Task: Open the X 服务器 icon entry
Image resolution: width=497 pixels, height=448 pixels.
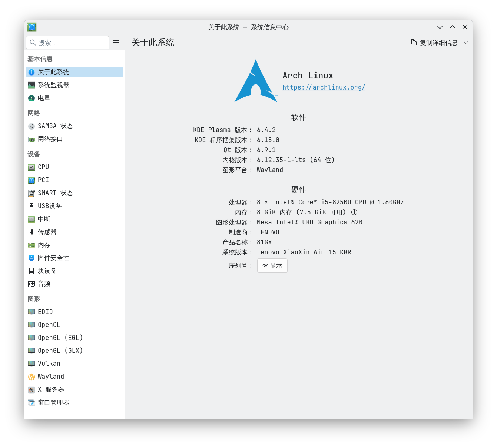Action: coord(32,390)
